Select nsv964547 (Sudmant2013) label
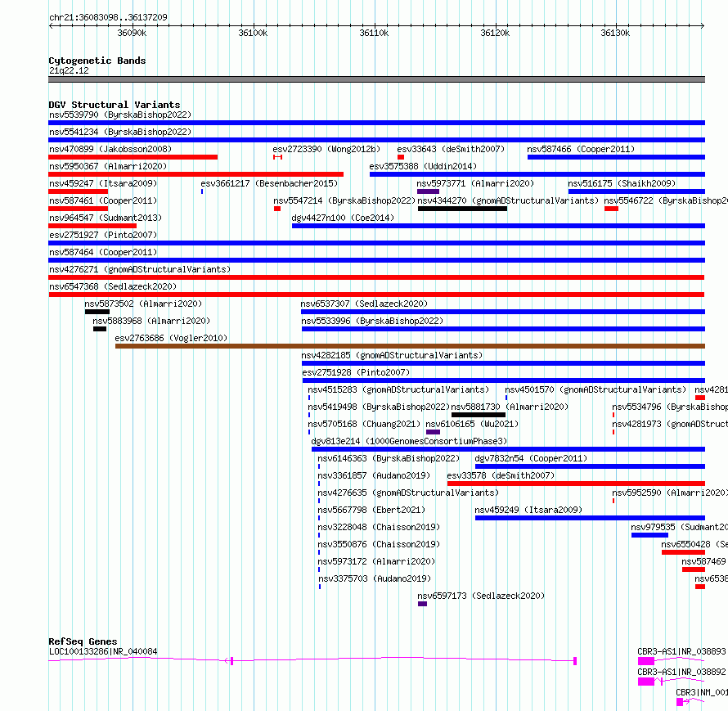This screenshot has width=728, height=711. point(106,218)
